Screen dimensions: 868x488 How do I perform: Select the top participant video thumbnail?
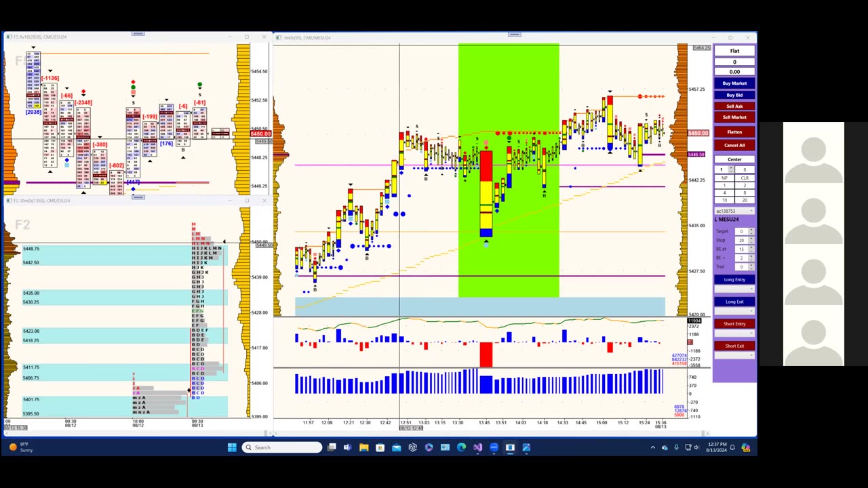coord(814,153)
